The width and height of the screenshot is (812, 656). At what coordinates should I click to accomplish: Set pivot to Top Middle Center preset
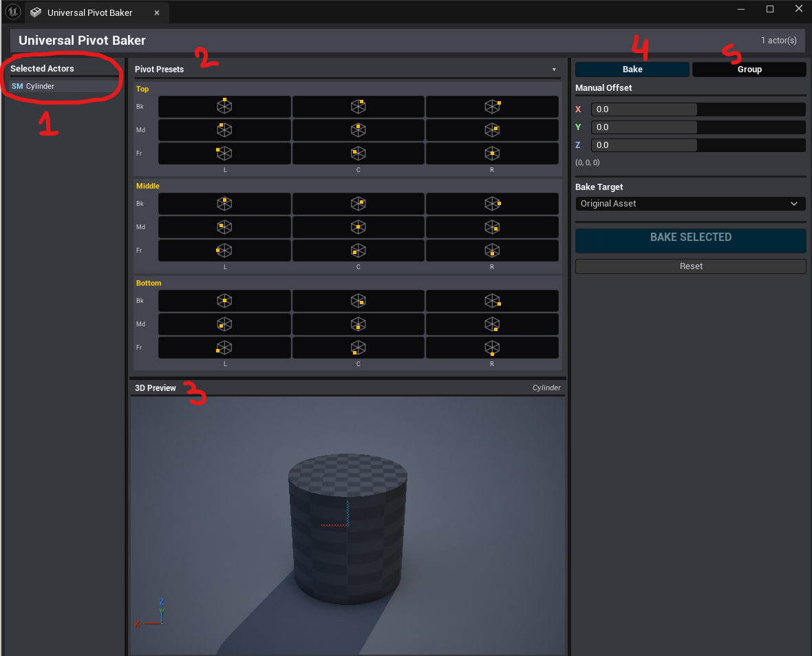359,129
